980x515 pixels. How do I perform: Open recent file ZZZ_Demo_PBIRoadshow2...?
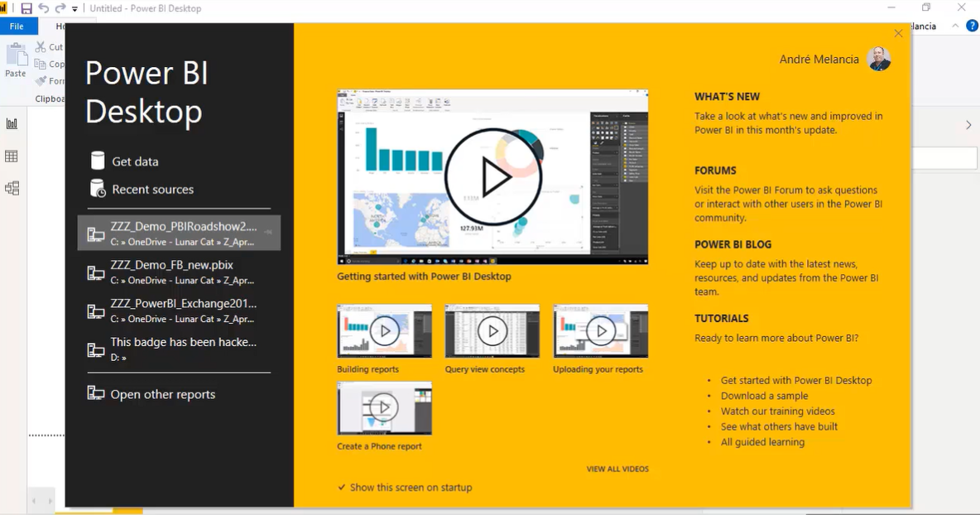pos(179,233)
